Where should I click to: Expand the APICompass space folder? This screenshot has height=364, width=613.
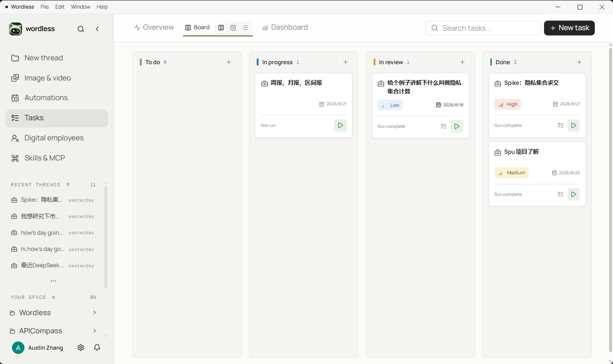pos(95,331)
